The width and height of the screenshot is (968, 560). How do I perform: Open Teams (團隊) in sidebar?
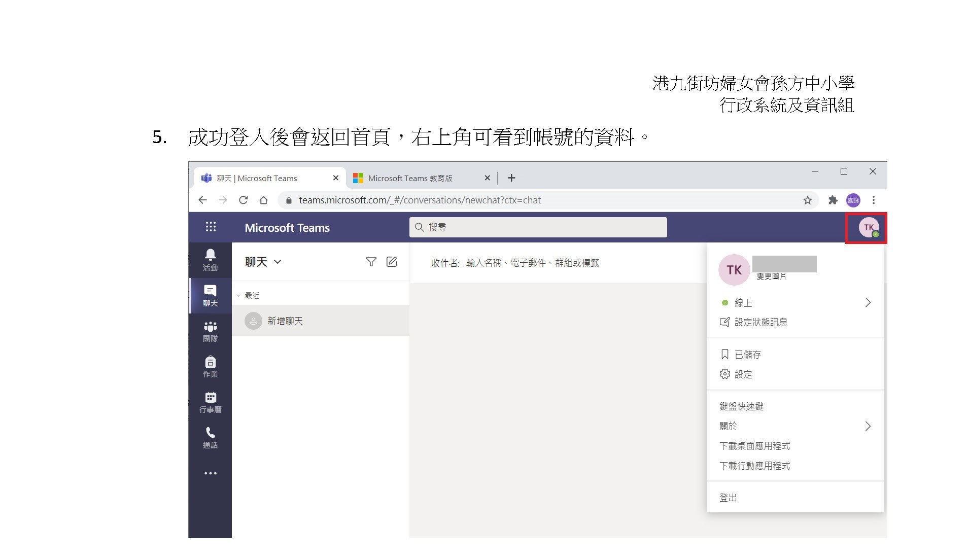pyautogui.click(x=210, y=331)
